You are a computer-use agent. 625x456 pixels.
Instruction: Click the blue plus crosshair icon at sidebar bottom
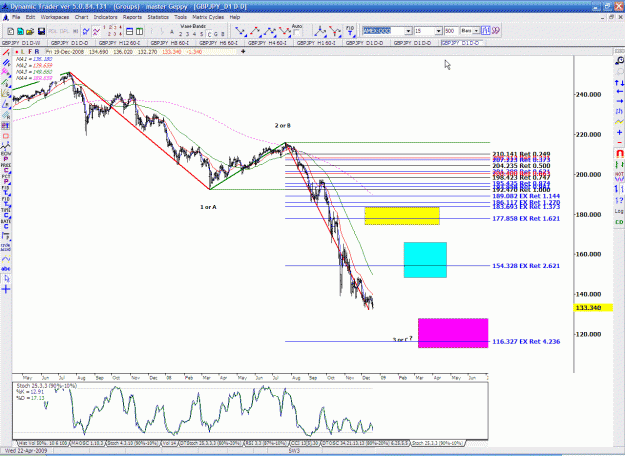6,289
